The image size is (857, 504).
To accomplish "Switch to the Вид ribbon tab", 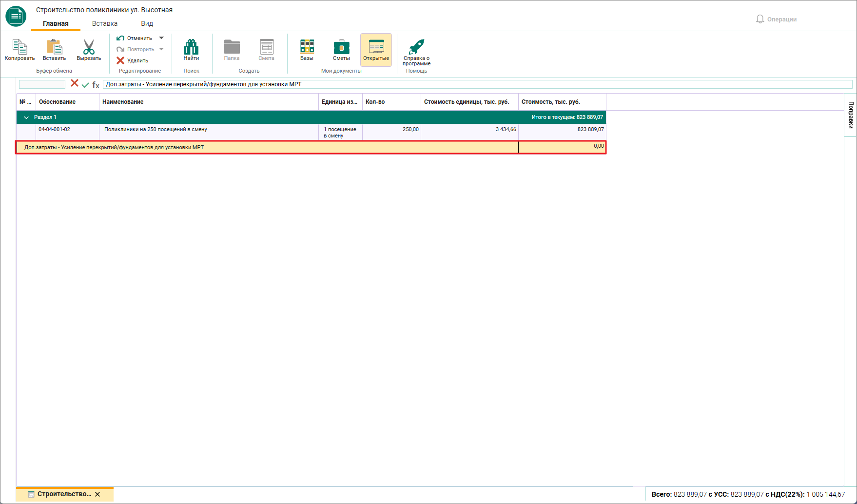I will click(147, 23).
